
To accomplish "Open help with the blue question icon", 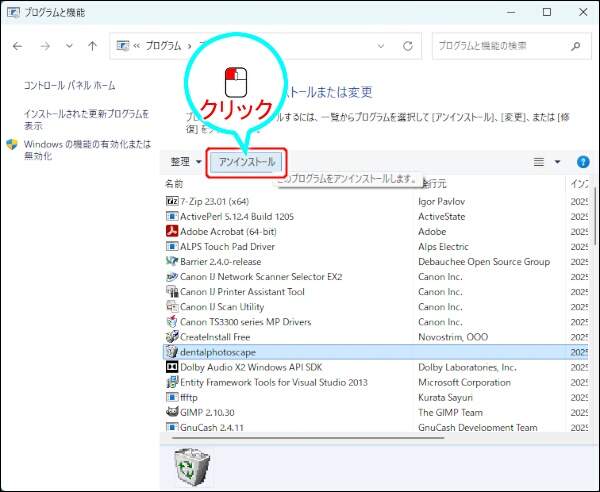I will [583, 161].
